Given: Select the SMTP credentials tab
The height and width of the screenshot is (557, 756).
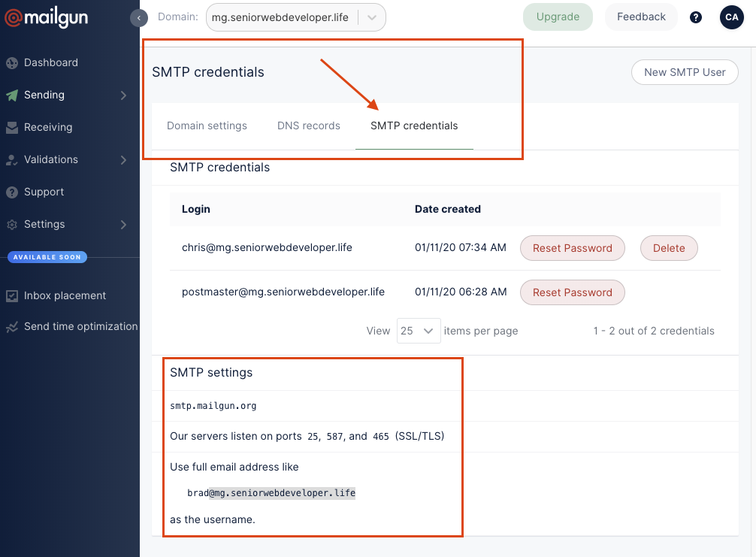Looking at the screenshot, I should click(x=414, y=126).
